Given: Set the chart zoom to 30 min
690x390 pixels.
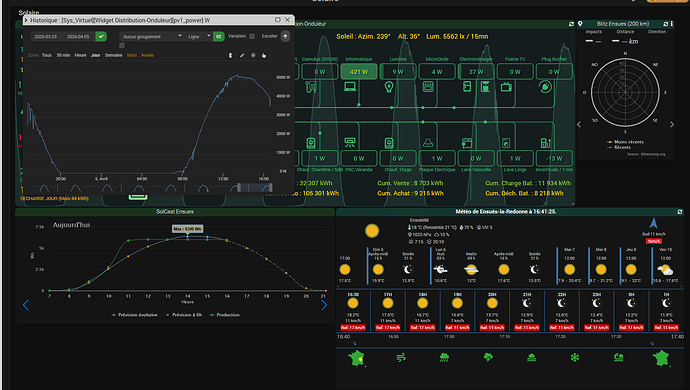Looking at the screenshot, I should (63, 55).
